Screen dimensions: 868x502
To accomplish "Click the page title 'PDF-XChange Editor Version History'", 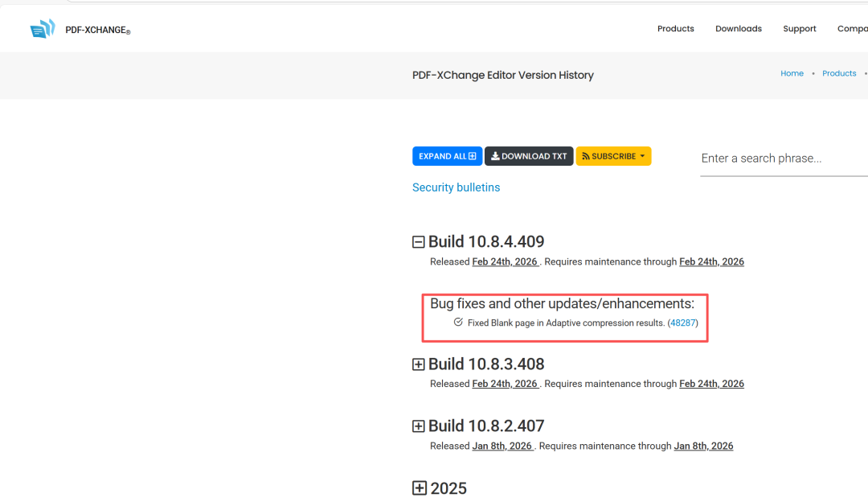I will 502,76.
